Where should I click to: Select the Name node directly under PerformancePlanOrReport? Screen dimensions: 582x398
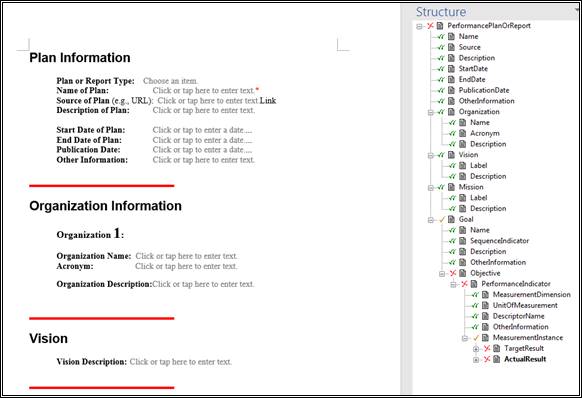coord(468,36)
